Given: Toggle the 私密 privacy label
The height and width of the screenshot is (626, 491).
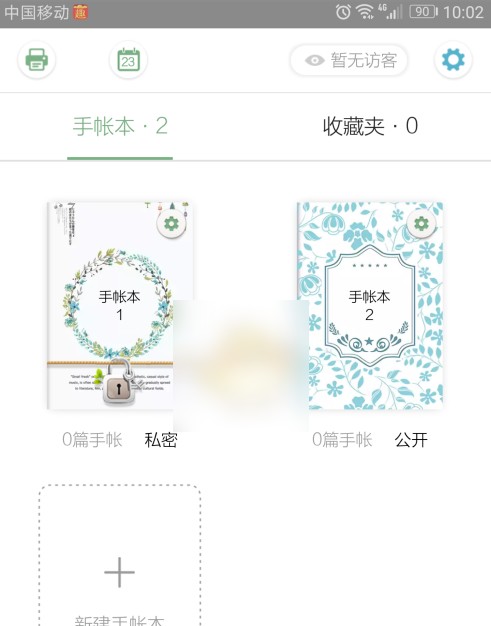Looking at the screenshot, I should pos(161,440).
